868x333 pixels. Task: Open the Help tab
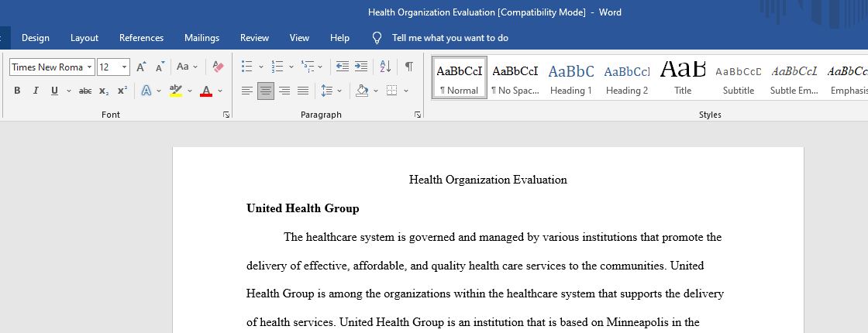pos(339,38)
